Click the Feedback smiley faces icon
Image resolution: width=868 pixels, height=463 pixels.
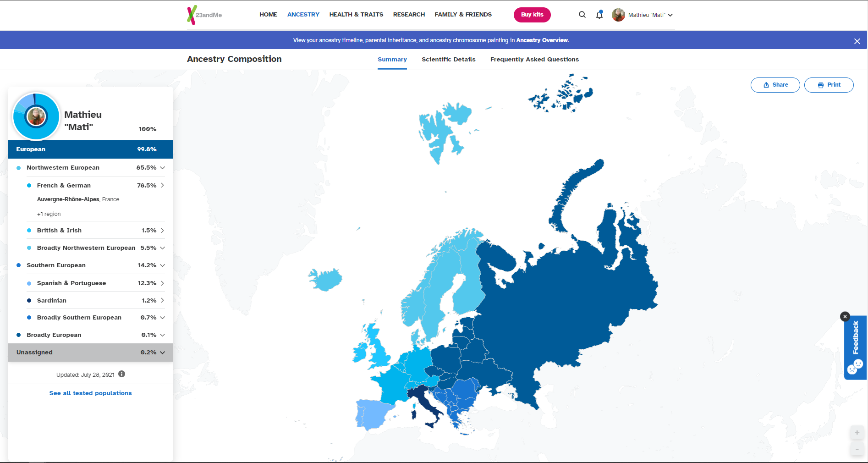coord(855,367)
